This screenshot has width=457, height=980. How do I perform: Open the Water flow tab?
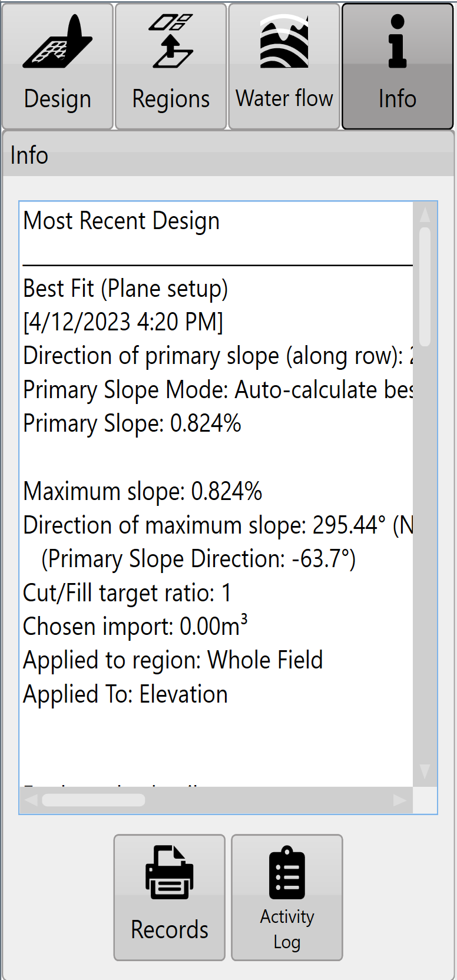coord(284,66)
